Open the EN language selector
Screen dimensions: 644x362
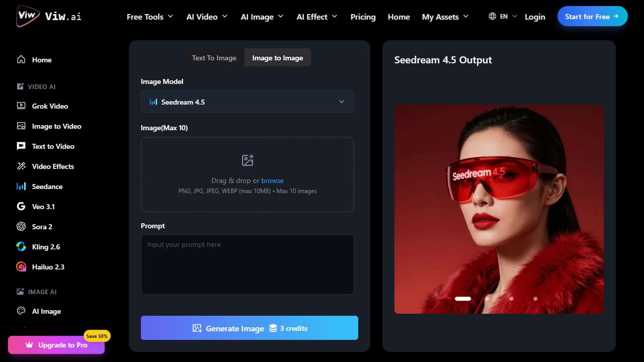[x=503, y=17]
